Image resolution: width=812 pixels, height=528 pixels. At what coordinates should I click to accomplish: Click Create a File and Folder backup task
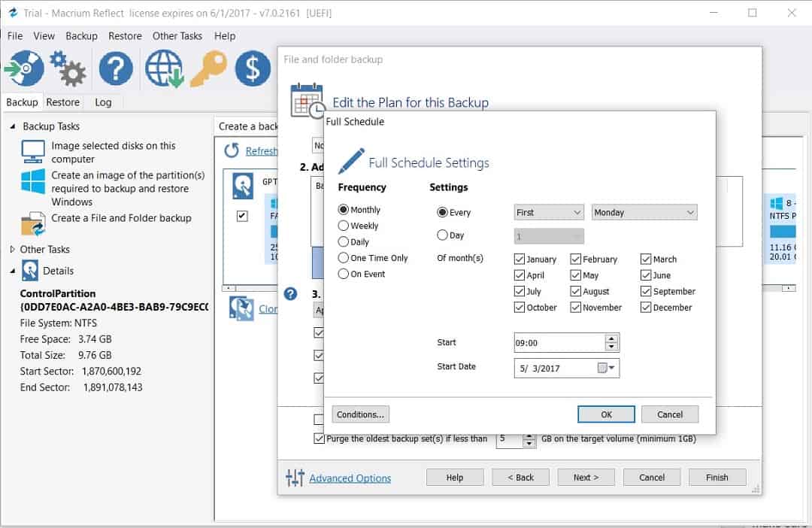tap(121, 218)
